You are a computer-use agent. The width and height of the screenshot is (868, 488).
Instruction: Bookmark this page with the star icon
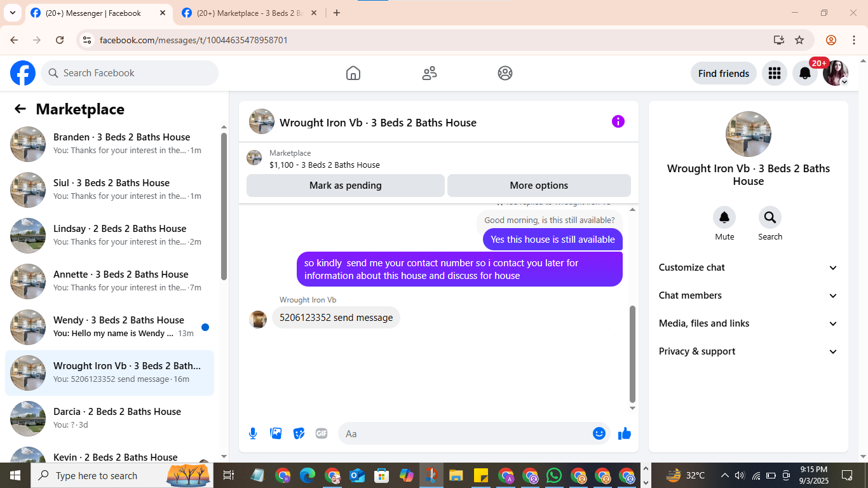(x=799, y=40)
